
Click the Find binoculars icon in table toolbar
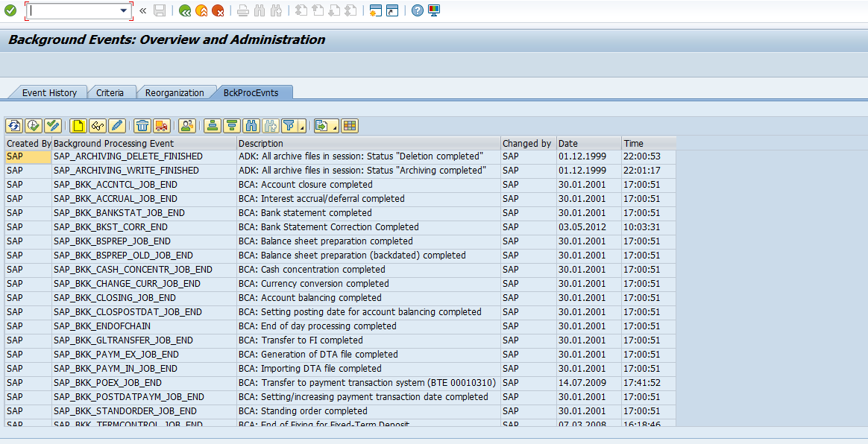[251, 126]
